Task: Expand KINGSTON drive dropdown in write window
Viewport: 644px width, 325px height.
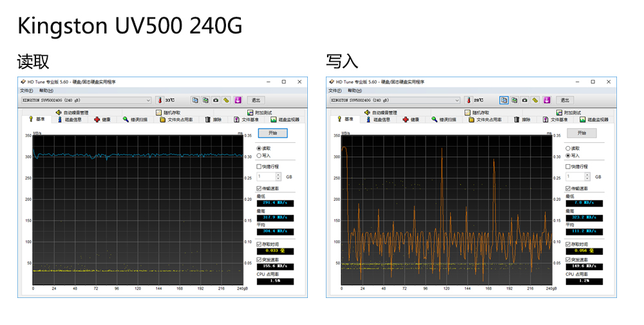Action: point(457,100)
